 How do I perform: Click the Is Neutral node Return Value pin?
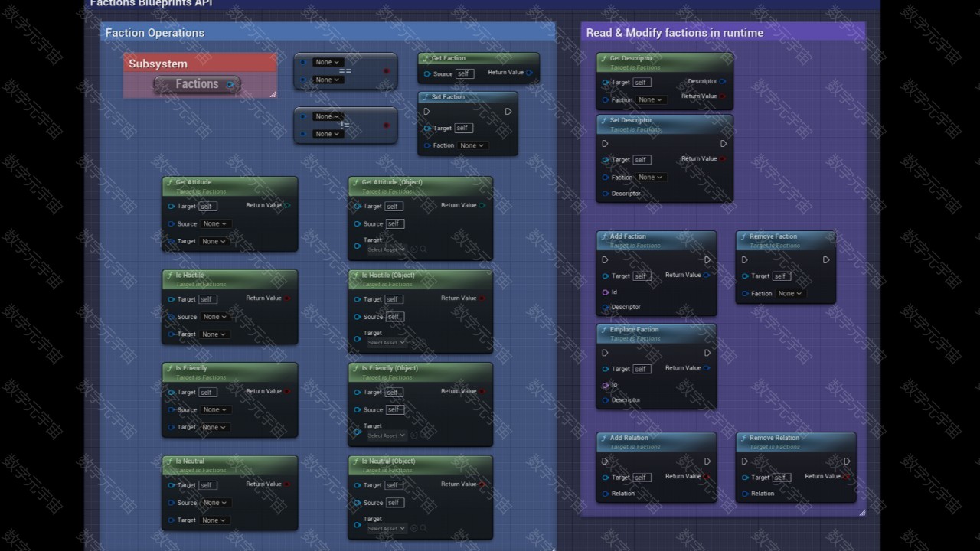pos(288,484)
